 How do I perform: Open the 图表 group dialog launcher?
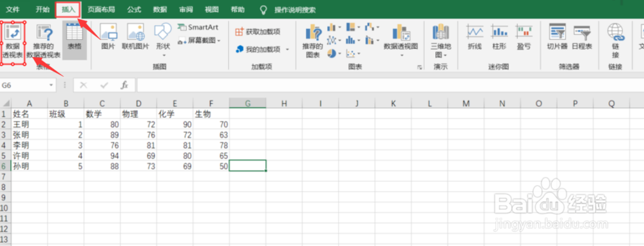click(x=420, y=68)
